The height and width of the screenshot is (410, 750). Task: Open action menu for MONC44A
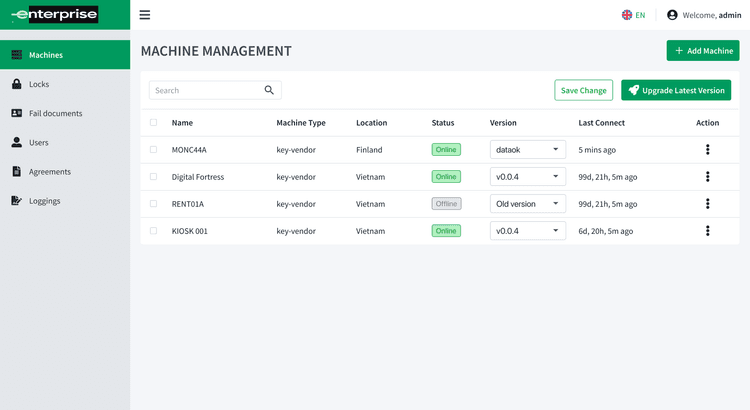[707, 149]
